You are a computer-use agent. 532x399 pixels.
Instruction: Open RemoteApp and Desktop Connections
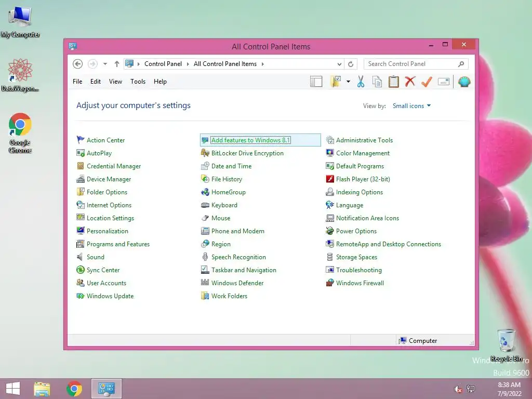pyautogui.click(x=389, y=244)
